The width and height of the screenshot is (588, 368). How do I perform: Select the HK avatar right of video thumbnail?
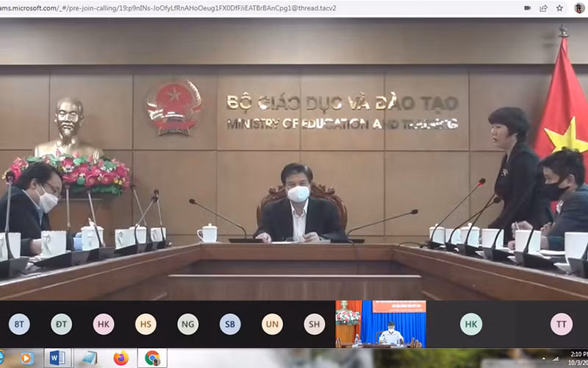[x=471, y=324]
